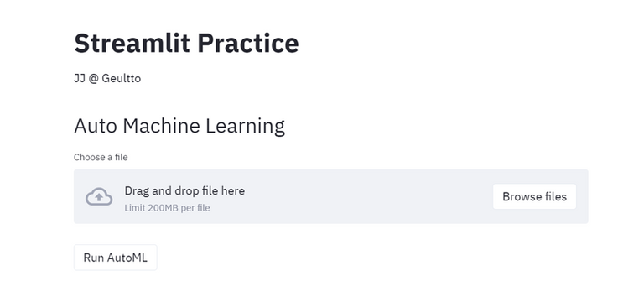Image resolution: width=644 pixels, height=302 pixels.
Task: Click the word 'Learning' in the subheading
Action: [245, 127]
